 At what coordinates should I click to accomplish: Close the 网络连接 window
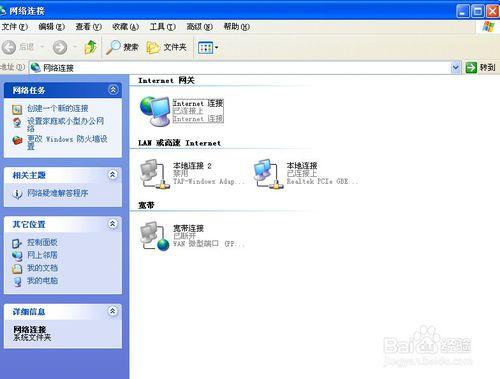pos(493,11)
